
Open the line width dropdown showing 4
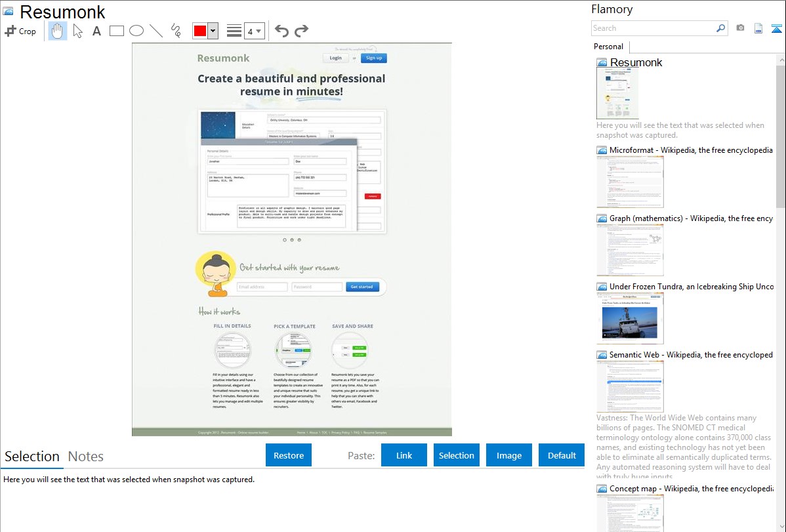(255, 31)
